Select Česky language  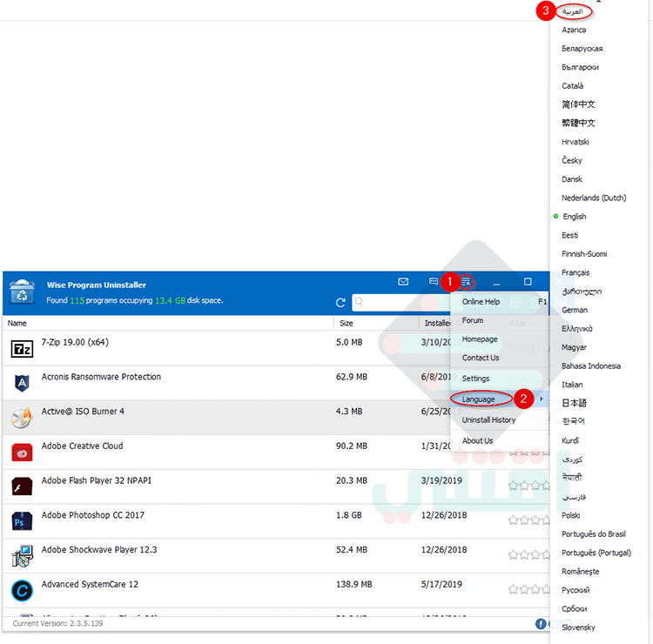click(572, 160)
